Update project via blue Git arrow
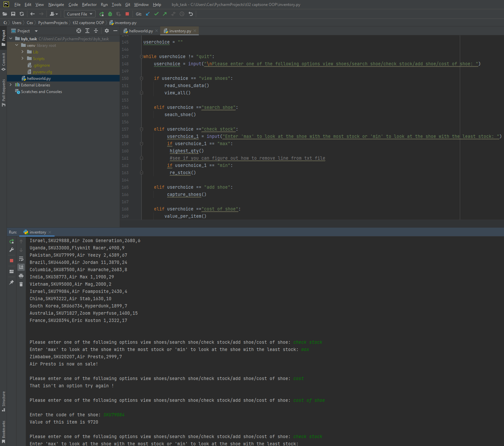 pos(147,14)
